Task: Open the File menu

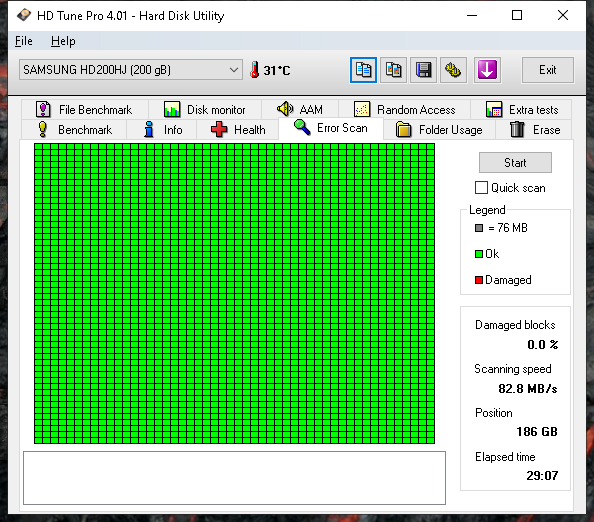Action: (x=23, y=41)
